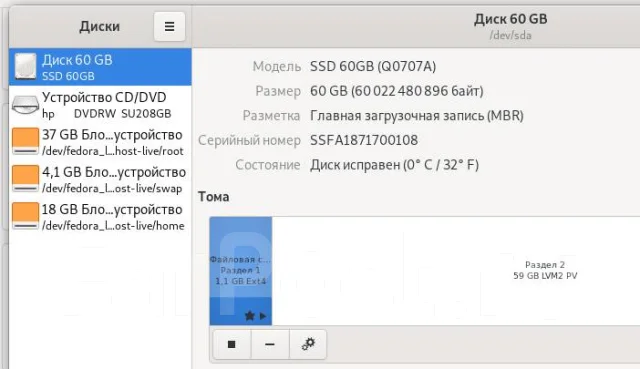The image size is (640, 369).
Task: Click star bootable marker on Раздел 1
Action: [249, 316]
